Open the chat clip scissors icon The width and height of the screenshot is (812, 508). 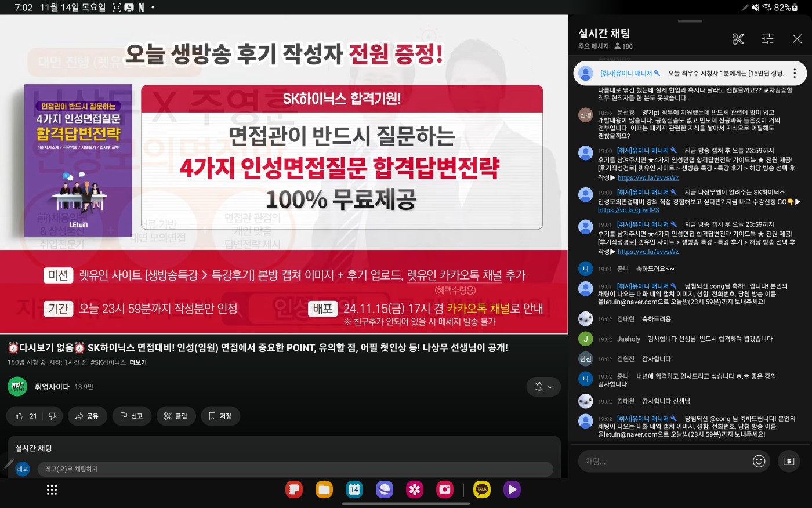(x=738, y=39)
